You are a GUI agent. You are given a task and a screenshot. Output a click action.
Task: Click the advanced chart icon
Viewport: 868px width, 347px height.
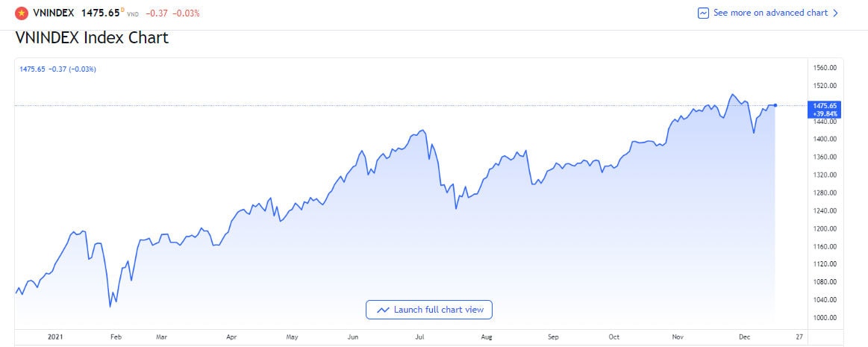(x=703, y=13)
